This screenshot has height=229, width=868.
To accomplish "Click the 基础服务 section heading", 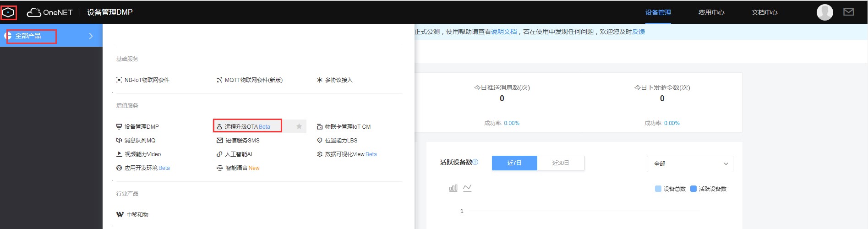I will (x=127, y=59).
